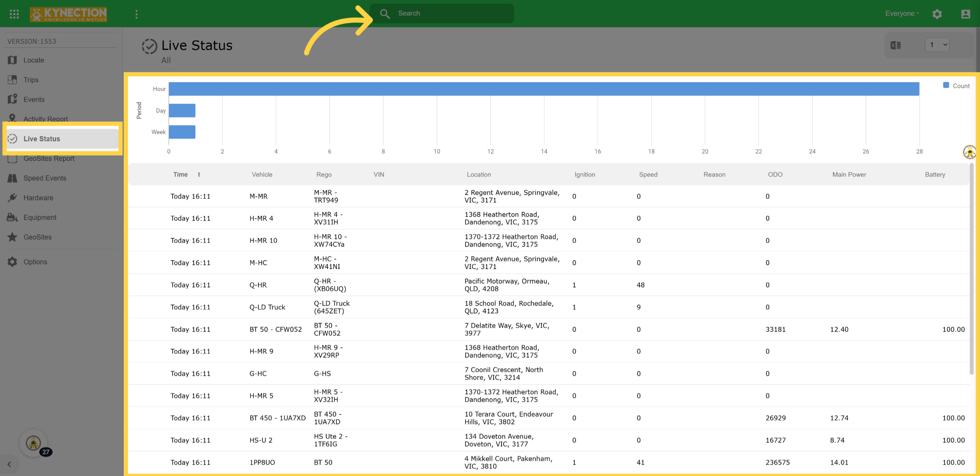Open the user account profile icon
The width and height of the screenshot is (980, 476).
point(965,14)
